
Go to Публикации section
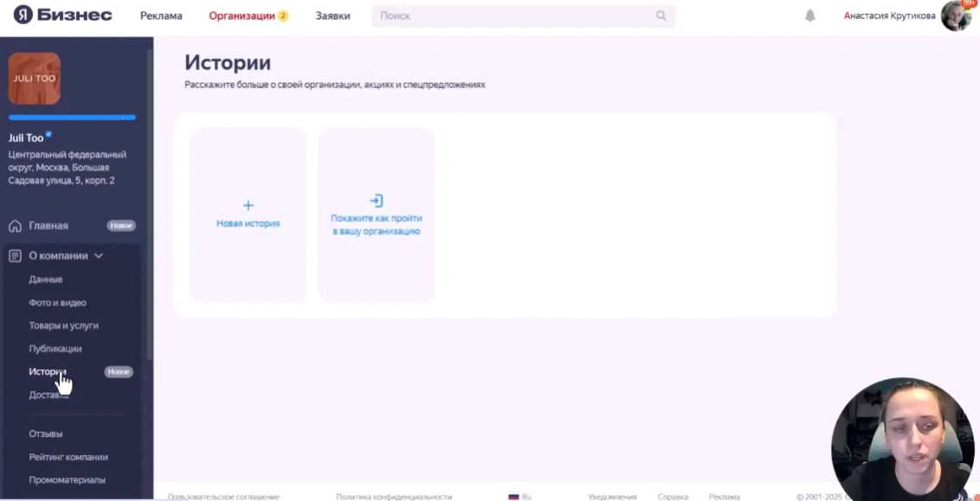[55, 349]
